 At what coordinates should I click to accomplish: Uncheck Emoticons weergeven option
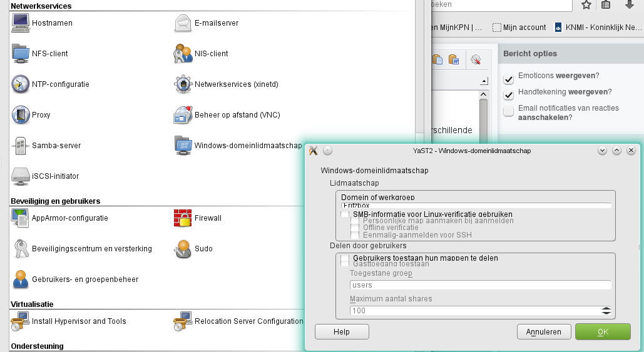click(x=508, y=79)
